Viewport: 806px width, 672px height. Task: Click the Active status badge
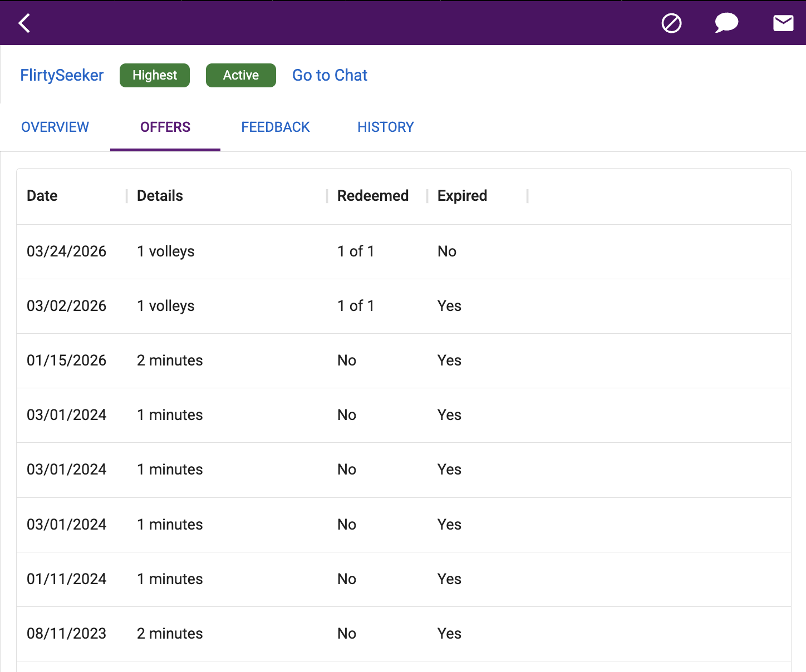tap(241, 75)
